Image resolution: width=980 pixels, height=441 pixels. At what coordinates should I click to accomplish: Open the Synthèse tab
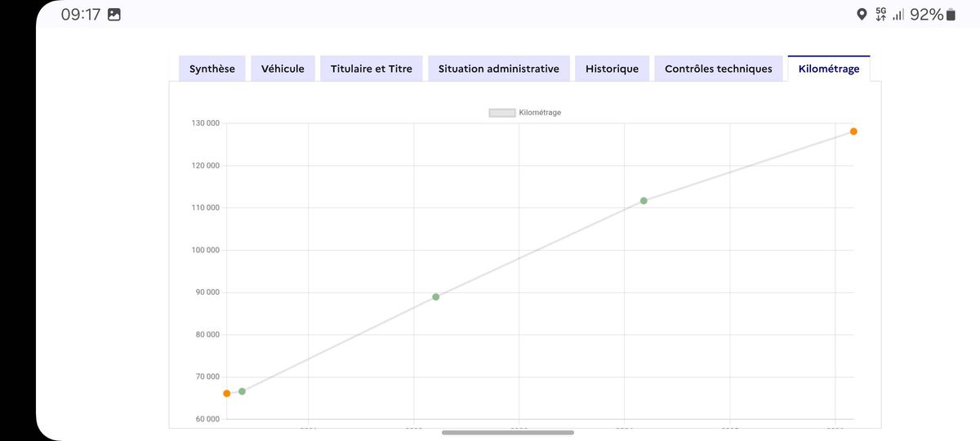pyautogui.click(x=212, y=69)
